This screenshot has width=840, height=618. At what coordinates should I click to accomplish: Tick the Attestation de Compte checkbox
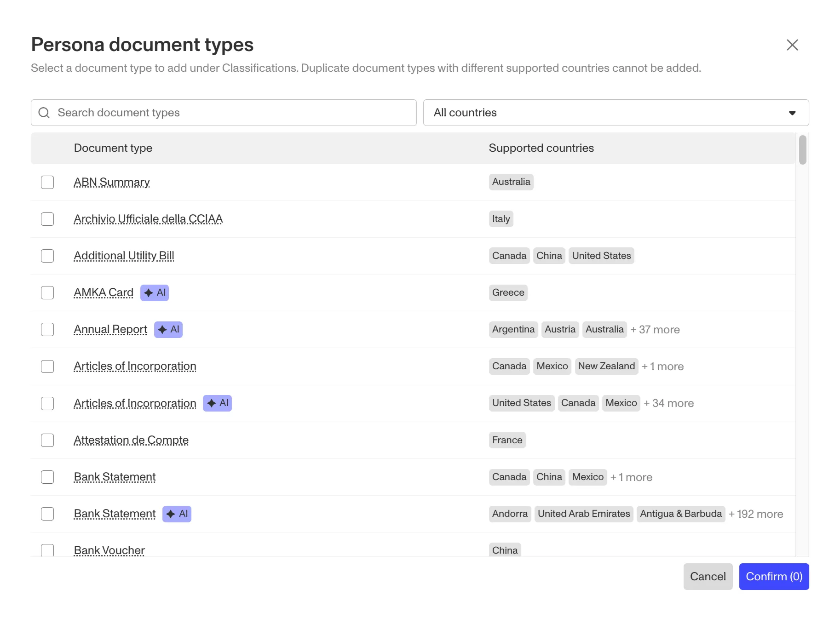click(47, 440)
